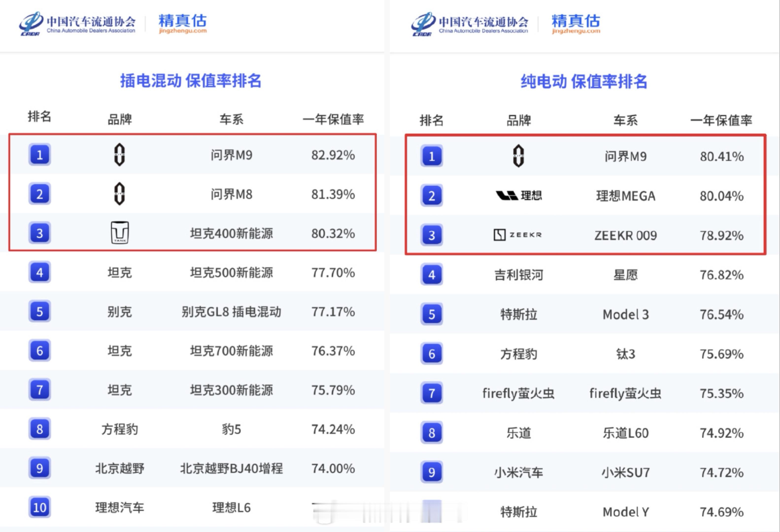Select the ZEEKR 009 model name
Viewport: 780px width, 532px height.
[x=626, y=235]
